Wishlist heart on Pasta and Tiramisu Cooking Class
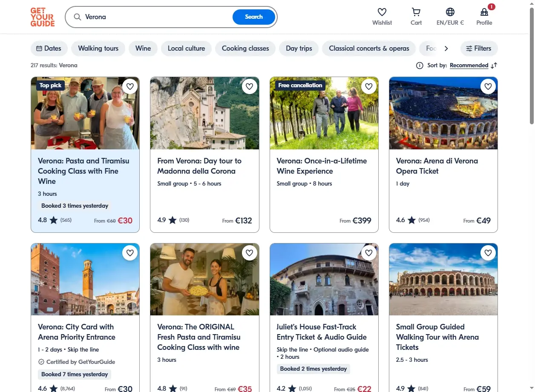 click(x=130, y=86)
